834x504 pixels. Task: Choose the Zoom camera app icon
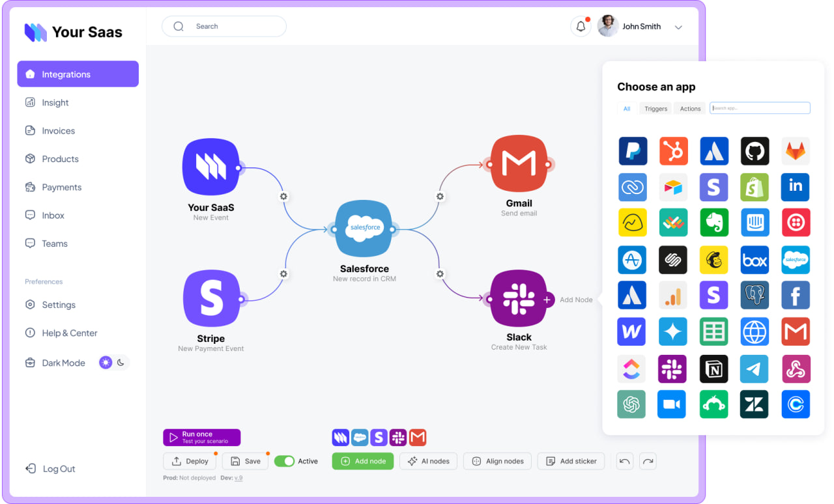[673, 404]
